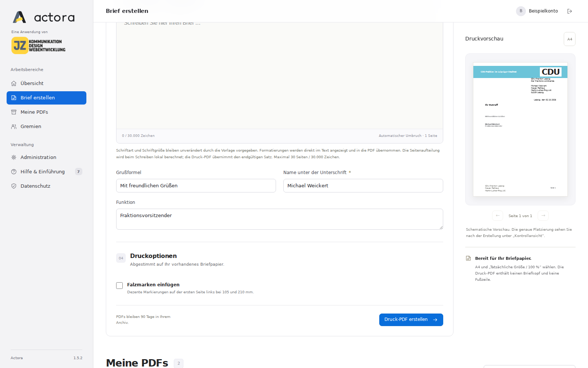Click the Meine PDFs archive icon
The height and width of the screenshot is (368, 588).
coord(14,112)
